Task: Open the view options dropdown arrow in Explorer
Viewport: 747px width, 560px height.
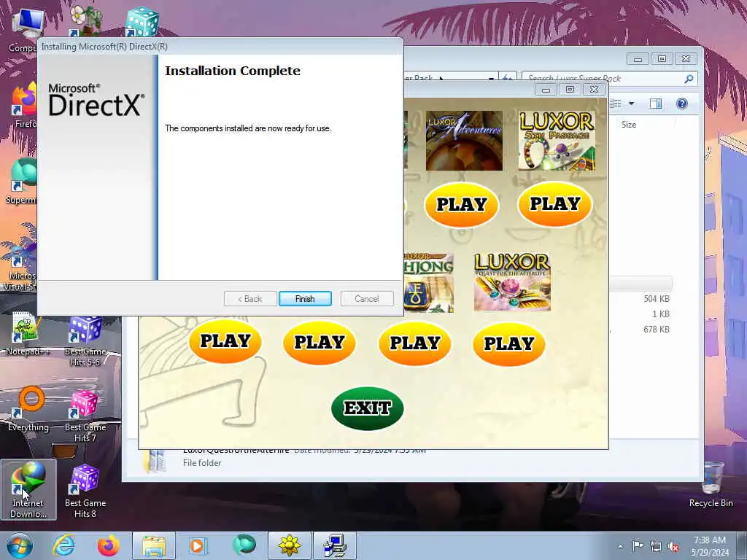Action: pyautogui.click(x=631, y=104)
